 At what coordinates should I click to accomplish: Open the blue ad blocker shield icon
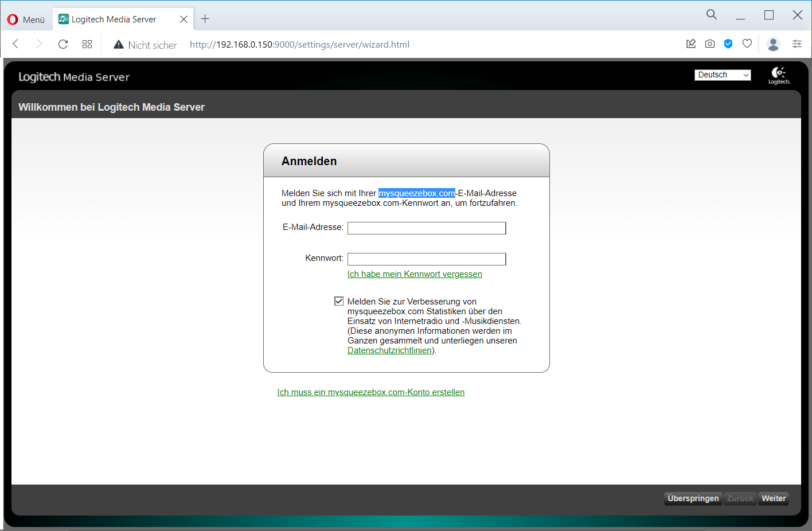coord(728,44)
